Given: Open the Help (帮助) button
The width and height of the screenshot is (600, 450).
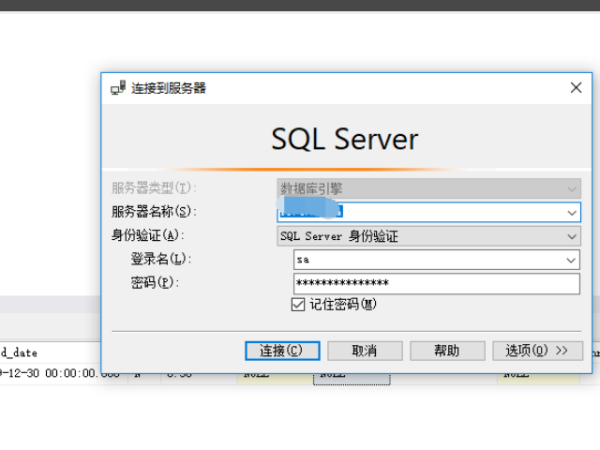Looking at the screenshot, I should (x=447, y=351).
